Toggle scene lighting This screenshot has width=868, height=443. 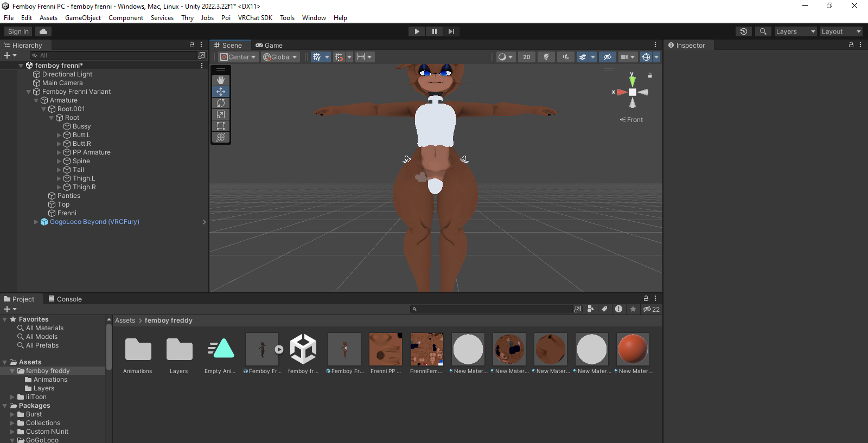(546, 57)
